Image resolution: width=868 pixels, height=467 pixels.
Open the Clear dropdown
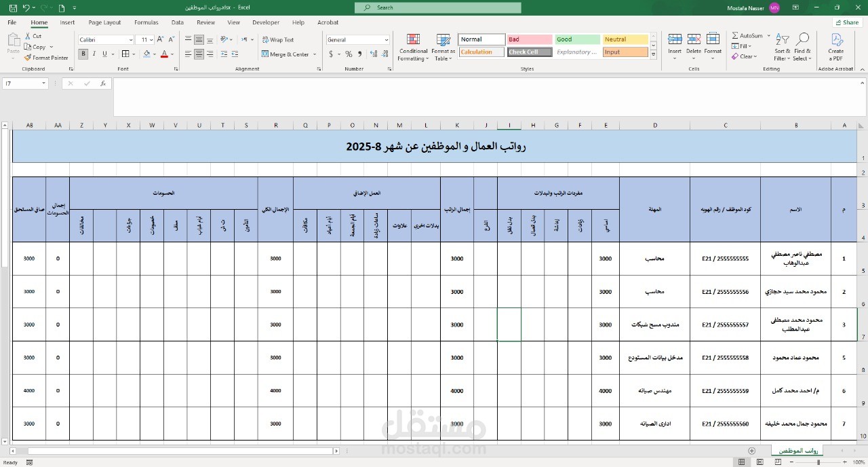744,57
